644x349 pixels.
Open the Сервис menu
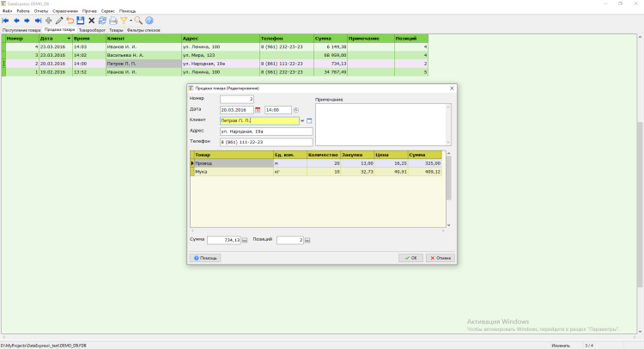(x=108, y=11)
